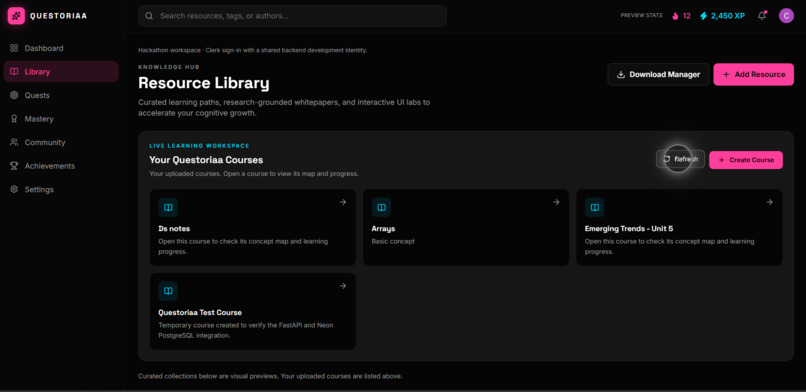Click the QUESTORIAA brand name text
This screenshot has width=806, height=392.
pyautogui.click(x=59, y=16)
